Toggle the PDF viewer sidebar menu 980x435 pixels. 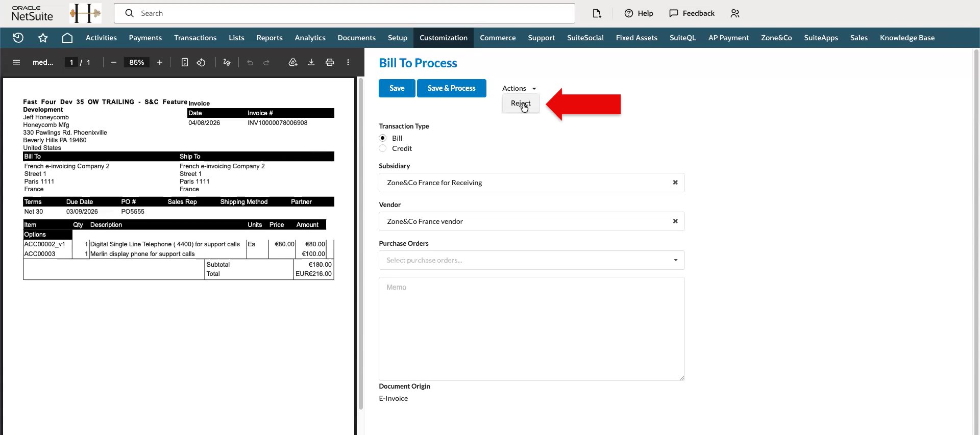(16, 62)
